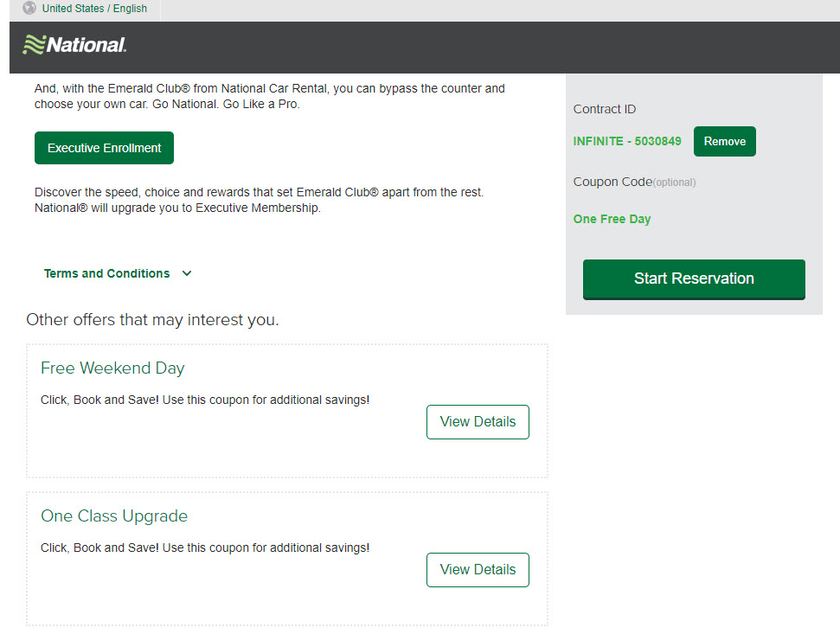Click the 'Discover the speed, choice and rewards' paragraph
Screen dimensions: 840x634
(259, 201)
